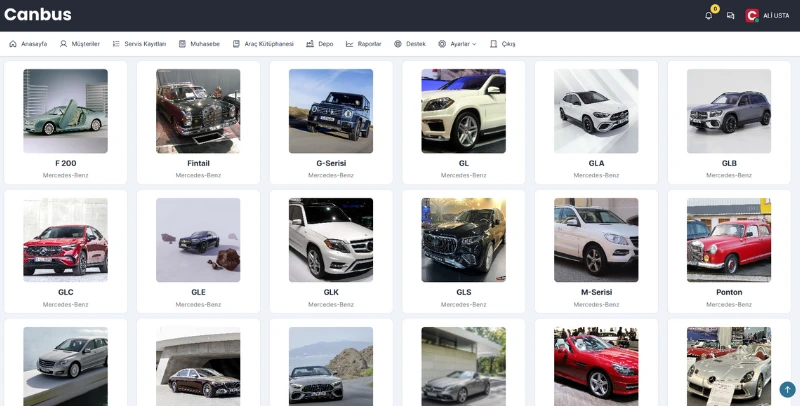Screen dimensions: 800x406
Task: Select the GLC model title
Action: click(65, 292)
